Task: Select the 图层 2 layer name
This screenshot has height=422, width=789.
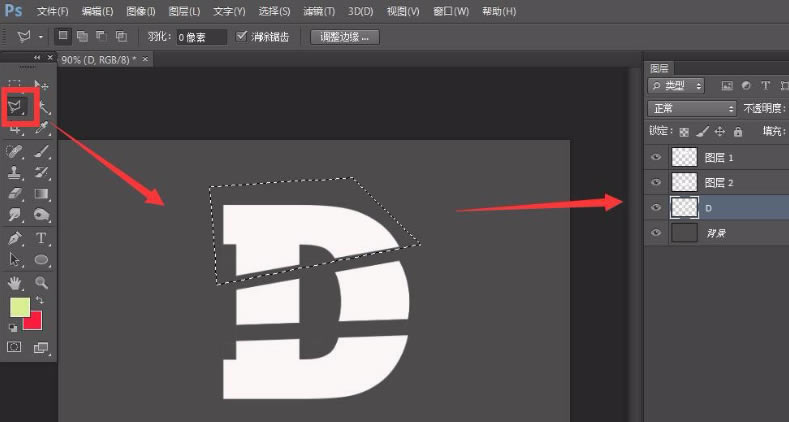Action: tap(719, 183)
